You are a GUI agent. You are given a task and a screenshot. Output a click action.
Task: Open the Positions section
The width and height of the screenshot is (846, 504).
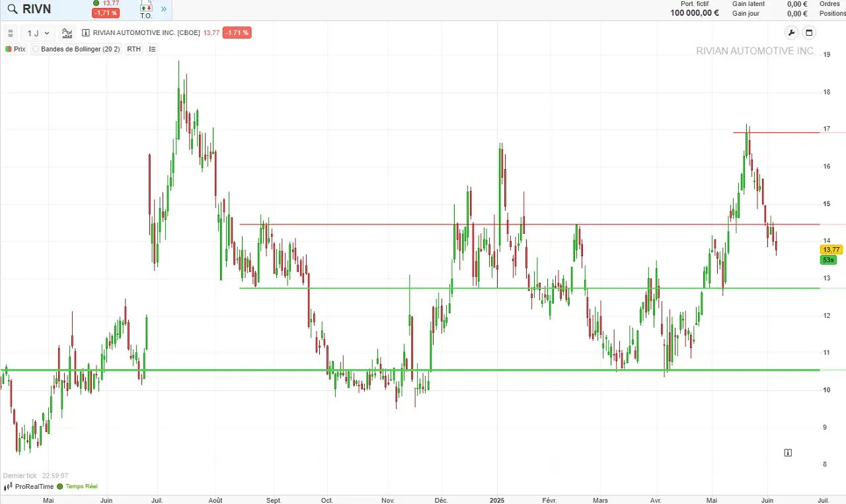pyautogui.click(x=832, y=13)
